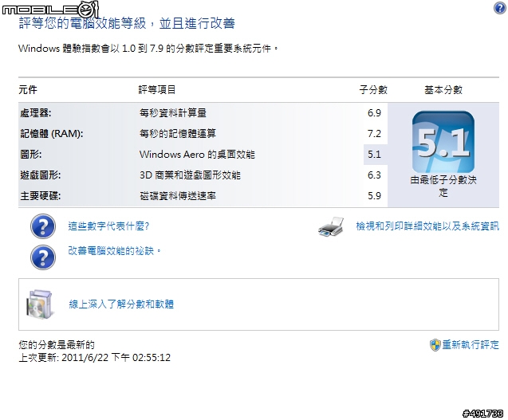Click the 5.1 base score badge
The width and height of the screenshot is (508, 420).
click(x=443, y=142)
